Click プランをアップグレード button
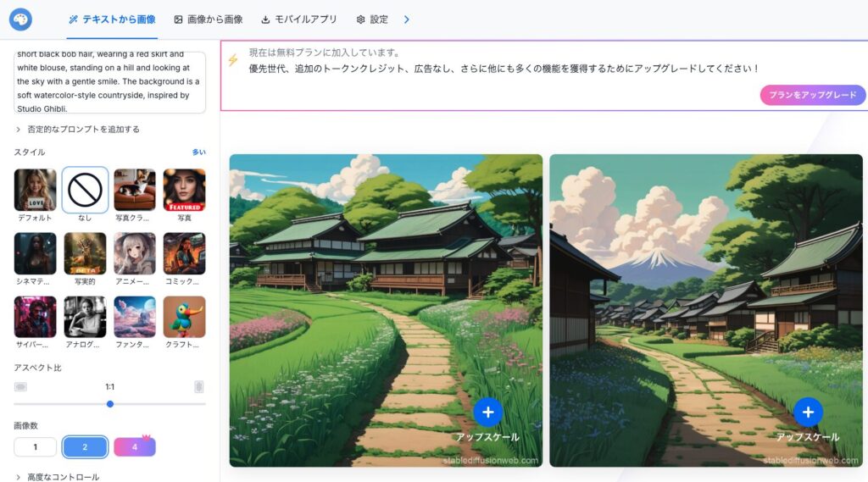This screenshot has height=482, width=868. point(812,95)
